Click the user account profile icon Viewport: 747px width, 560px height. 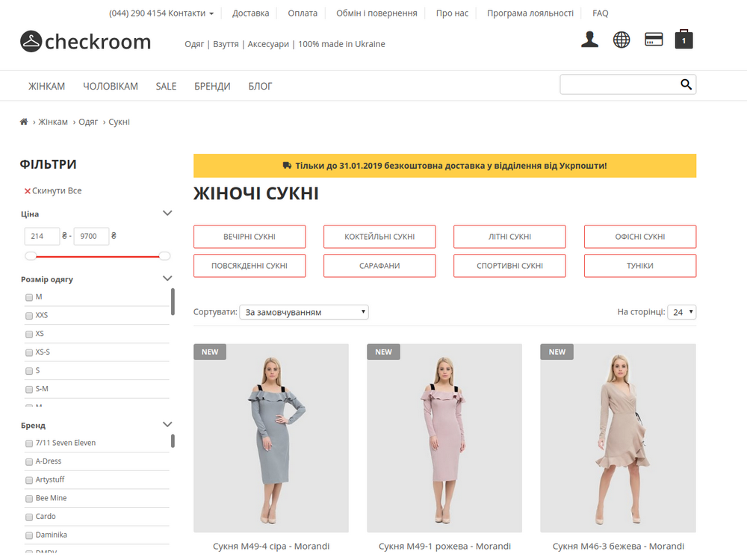(589, 40)
